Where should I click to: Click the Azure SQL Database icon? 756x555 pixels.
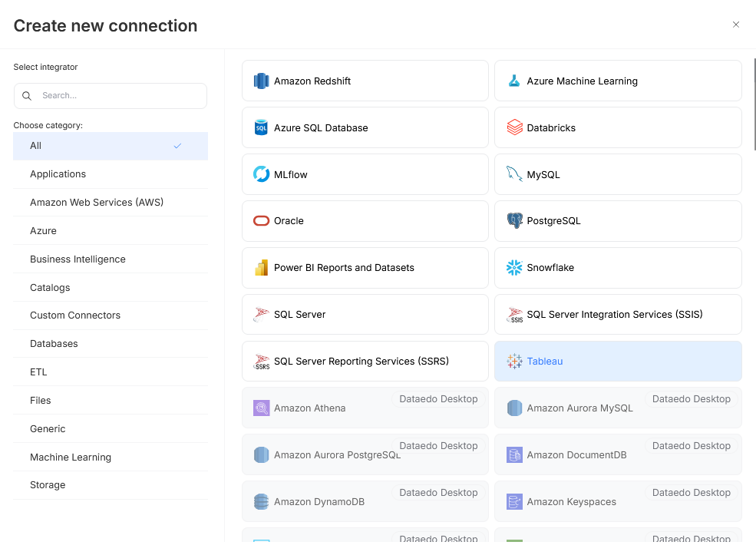[x=261, y=128]
